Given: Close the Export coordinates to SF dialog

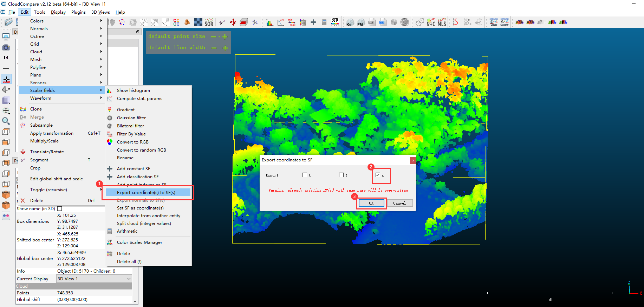Looking at the screenshot, I should [x=413, y=160].
